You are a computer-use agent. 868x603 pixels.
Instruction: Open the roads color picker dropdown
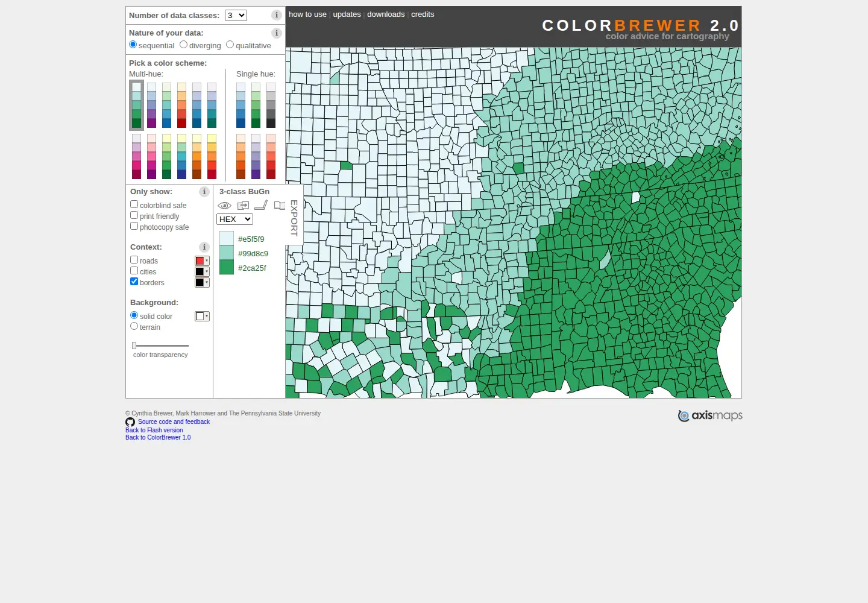[202, 261]
